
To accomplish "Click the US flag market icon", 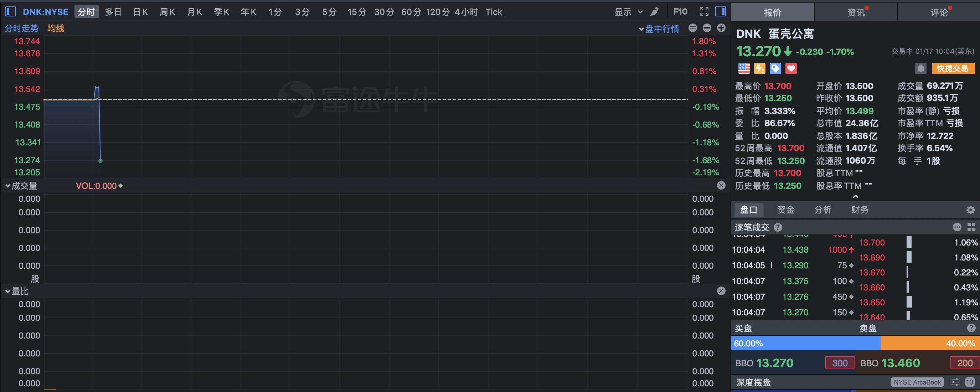I will coord(744,68).
